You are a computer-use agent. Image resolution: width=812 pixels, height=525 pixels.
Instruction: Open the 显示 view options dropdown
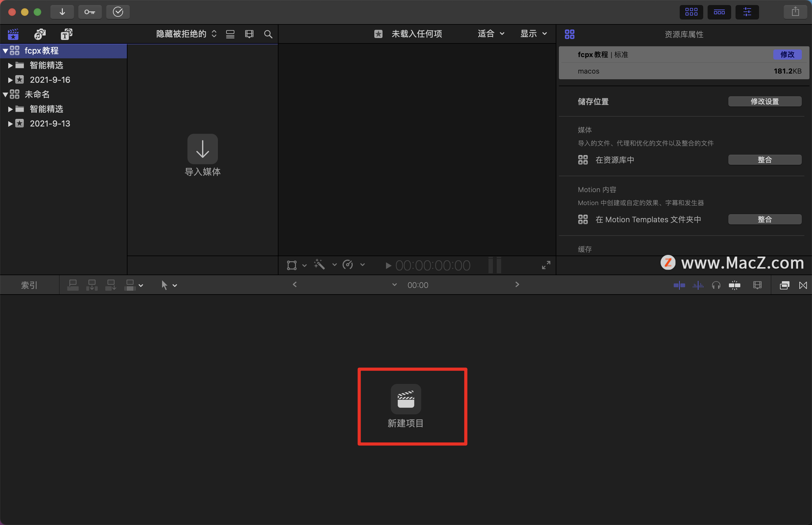coord(534,34)
